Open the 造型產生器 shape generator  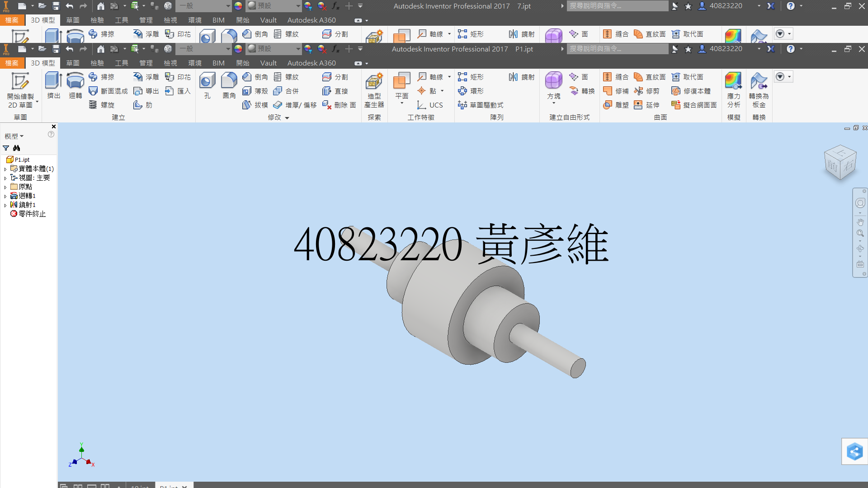tap(374, 90)
